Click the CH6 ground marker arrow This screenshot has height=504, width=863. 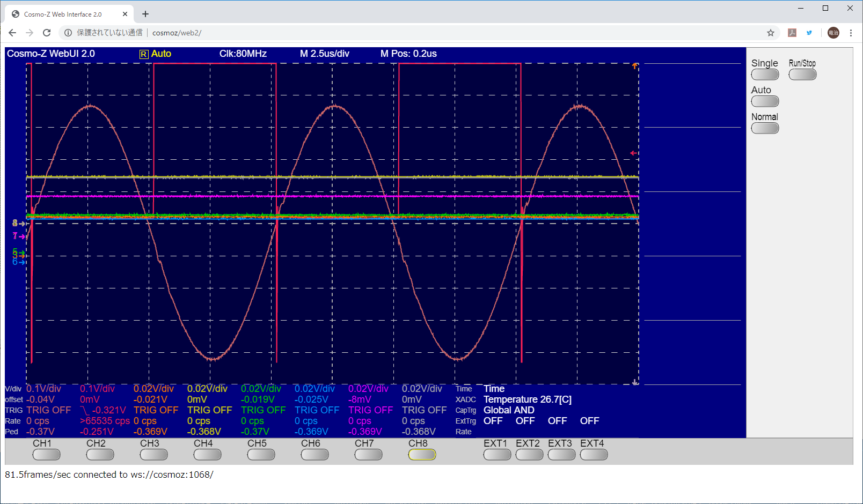(x=19, y=262)
